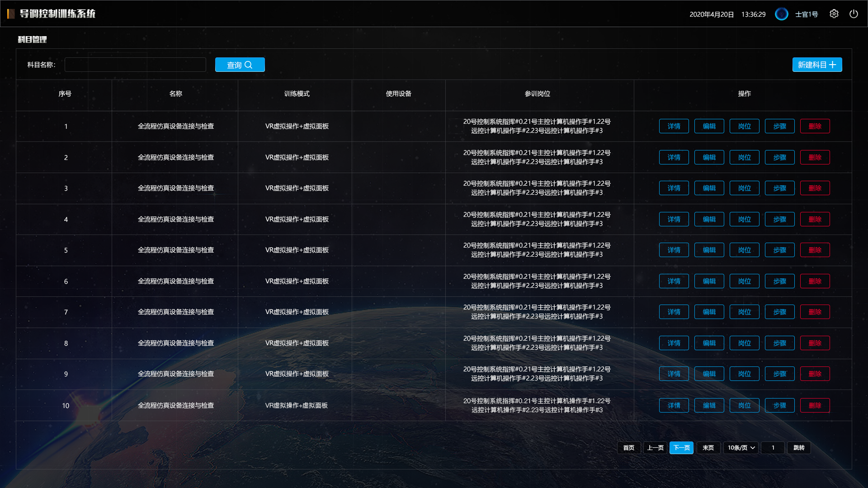Click in the subject name input field
This screenshot has height=488, width=868.
135,65
